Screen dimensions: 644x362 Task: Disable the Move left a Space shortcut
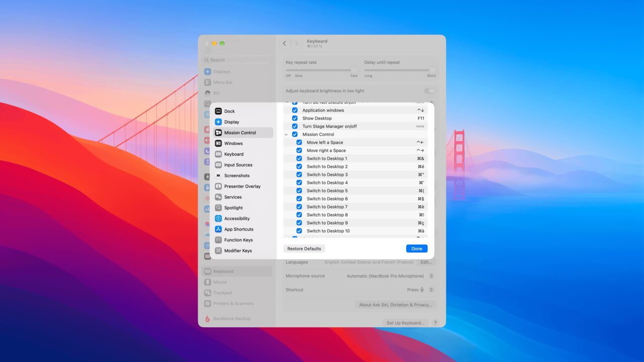pos(299,142)
